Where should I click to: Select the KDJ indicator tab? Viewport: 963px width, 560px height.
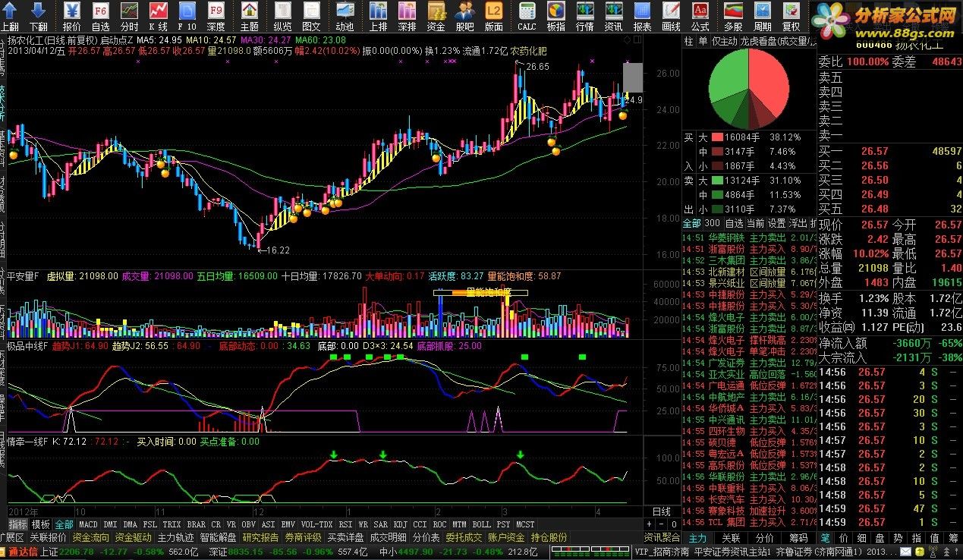coord(400,524)
